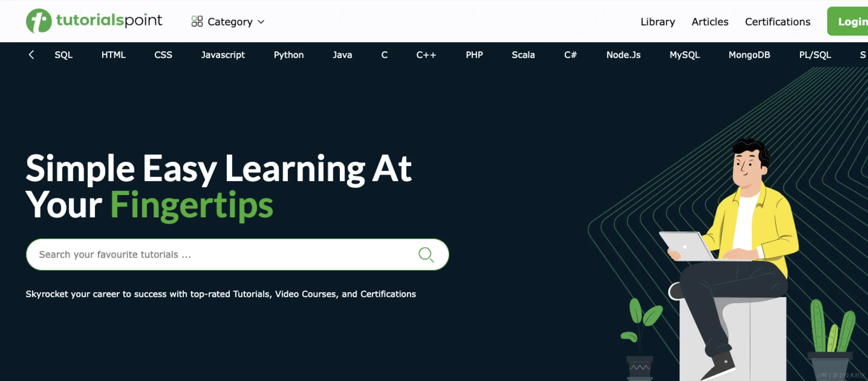The width and height of the screenshot is (868, 381).
Task: Focus the tutorials search field
Action: point(223,255)
